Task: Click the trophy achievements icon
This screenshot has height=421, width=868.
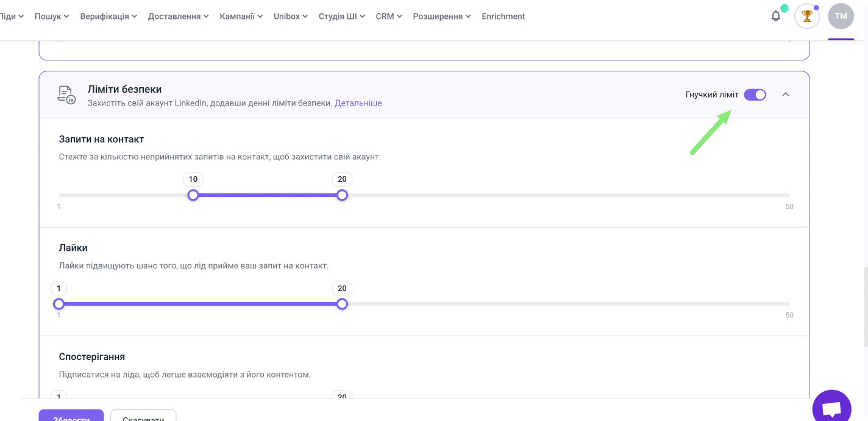Action: pos(807,16)
